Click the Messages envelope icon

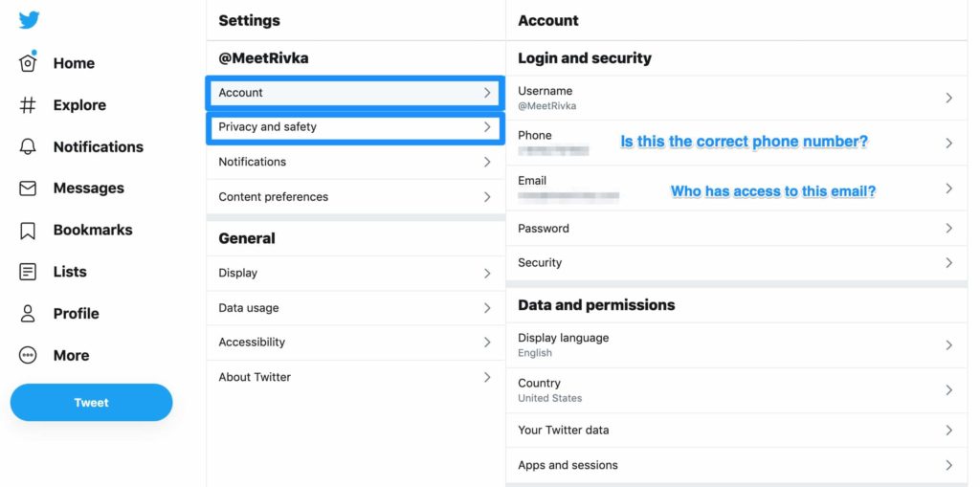[x=28, y=188]
